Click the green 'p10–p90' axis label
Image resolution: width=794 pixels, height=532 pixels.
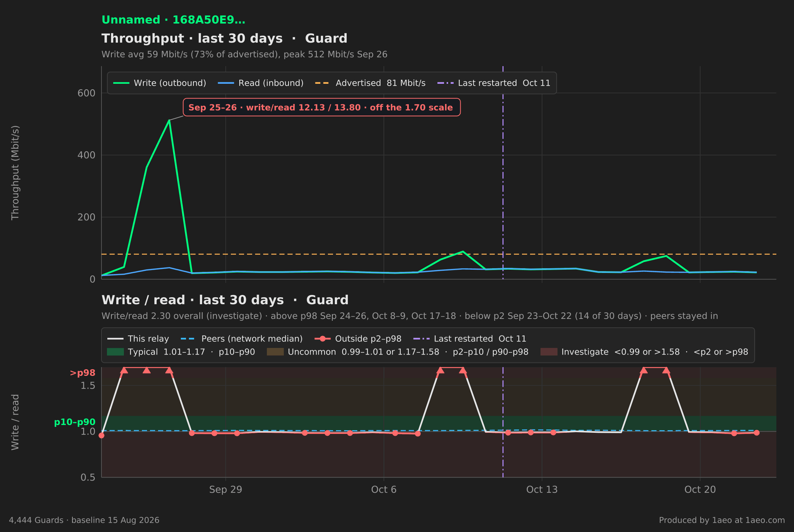[75, 422]
